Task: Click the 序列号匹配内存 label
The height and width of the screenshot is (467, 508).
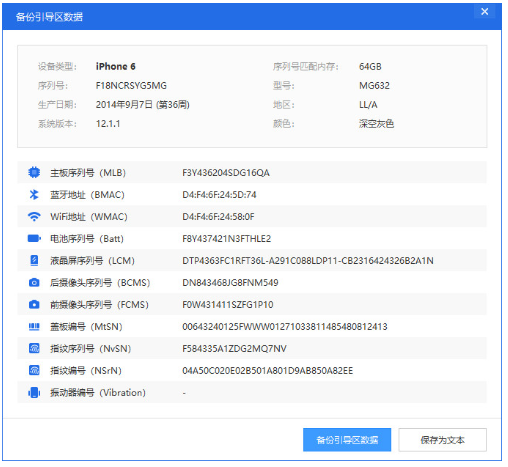Action: (305, 67)
